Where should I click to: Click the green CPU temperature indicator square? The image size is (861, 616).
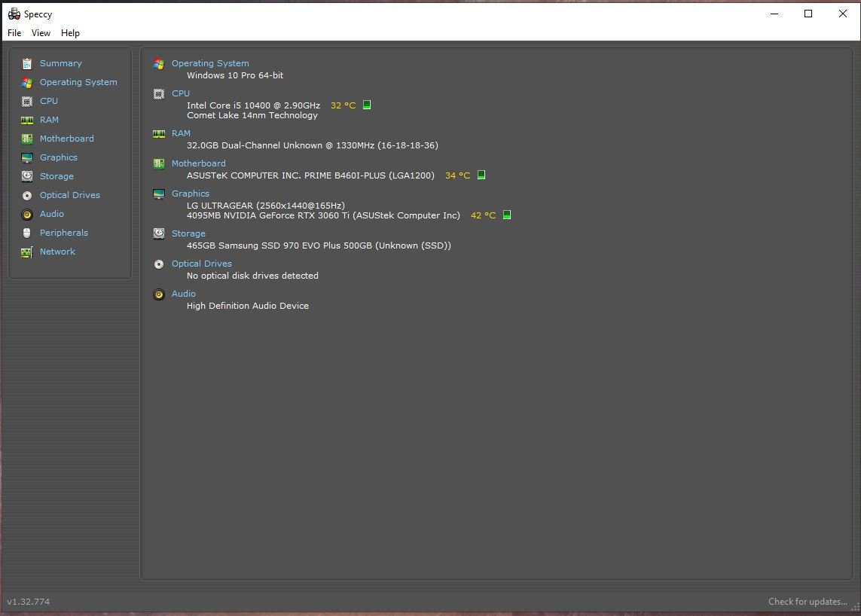click(367, 105)
